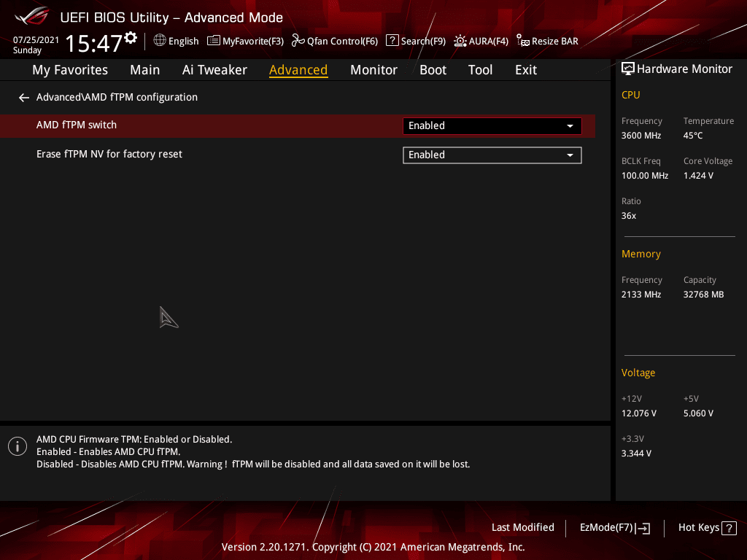This screenshot has width=747, height=560.
Task: Click CPU frequency value 3600 MHz
Action: coord(640,136)
